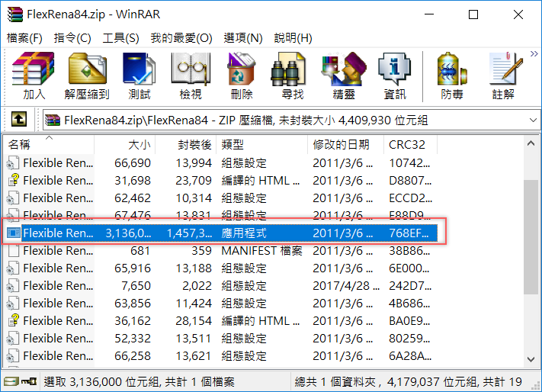Select the HTML help file sized 36,162
The height and width of the screenshot is (392, 542).
221,321
